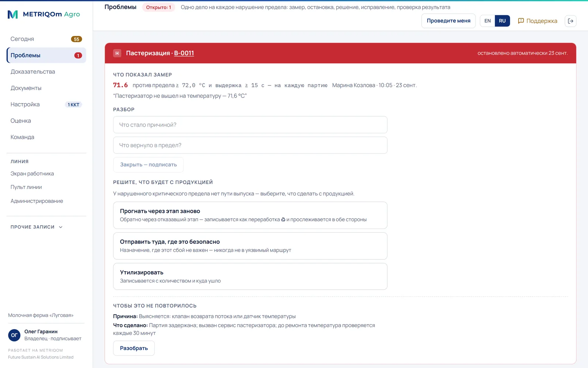The width and height of the screenshot is (588, 368).
Task: Click the 55 badge next to Сегодня
Action: [76, 39]
